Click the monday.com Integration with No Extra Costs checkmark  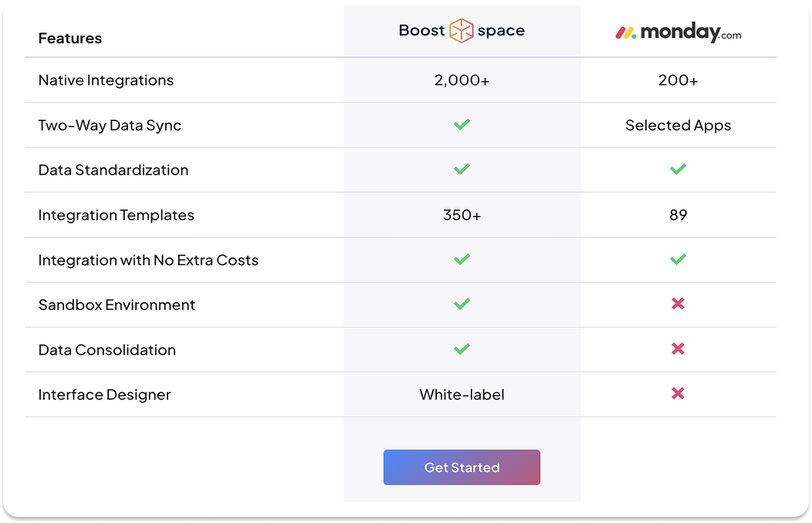tap(678, 260)
